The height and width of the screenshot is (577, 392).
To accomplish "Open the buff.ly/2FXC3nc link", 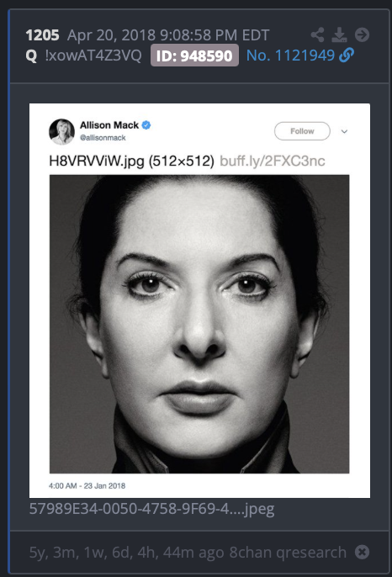I will click(273, 161).
